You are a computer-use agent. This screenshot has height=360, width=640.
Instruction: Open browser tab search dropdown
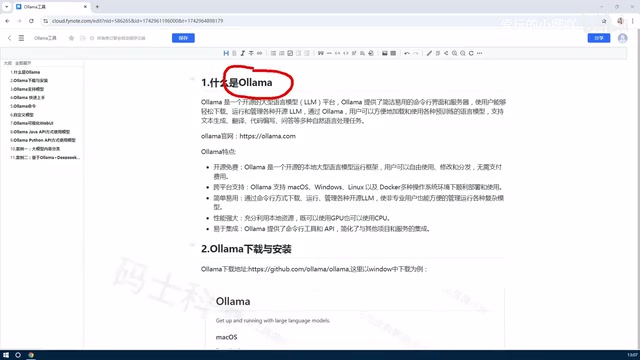pyautogui.click(x=7, y=7)
